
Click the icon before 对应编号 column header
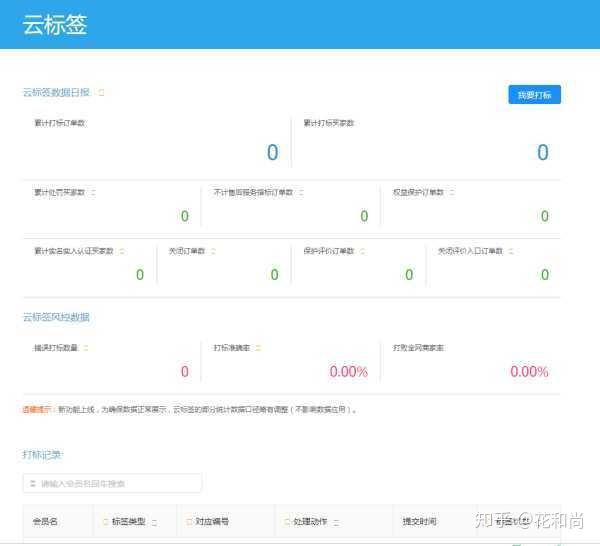point(189,522)
